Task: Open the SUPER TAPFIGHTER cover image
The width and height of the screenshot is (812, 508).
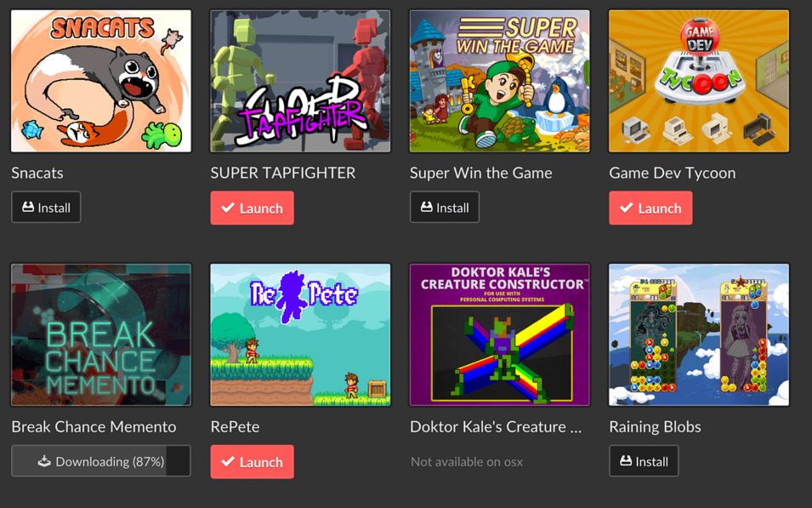Action: point(300,81)
